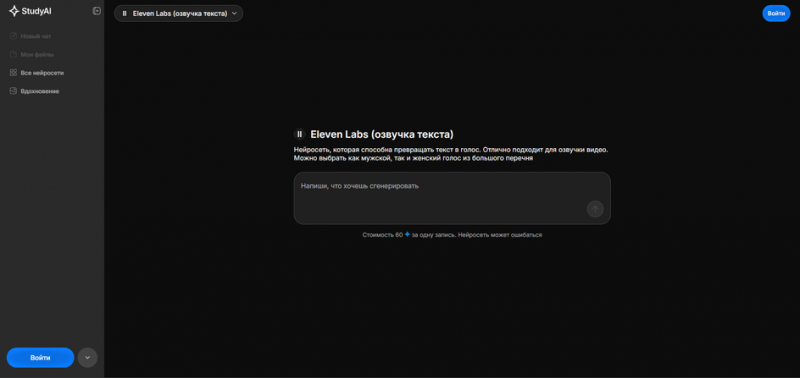Click the description starting with 'Нейросеть, которая способна'
This screenshot has height=378, width=800.
(451, 155)
